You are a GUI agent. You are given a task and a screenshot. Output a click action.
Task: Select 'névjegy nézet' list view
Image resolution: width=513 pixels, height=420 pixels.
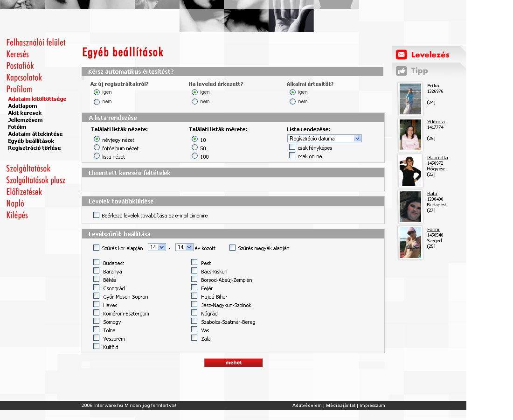(97, 139)
